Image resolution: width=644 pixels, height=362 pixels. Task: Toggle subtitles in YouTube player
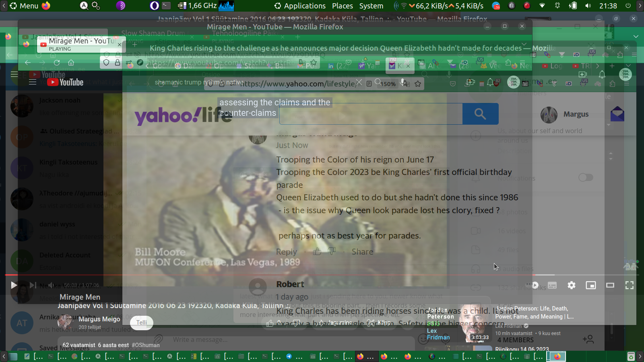552,285
